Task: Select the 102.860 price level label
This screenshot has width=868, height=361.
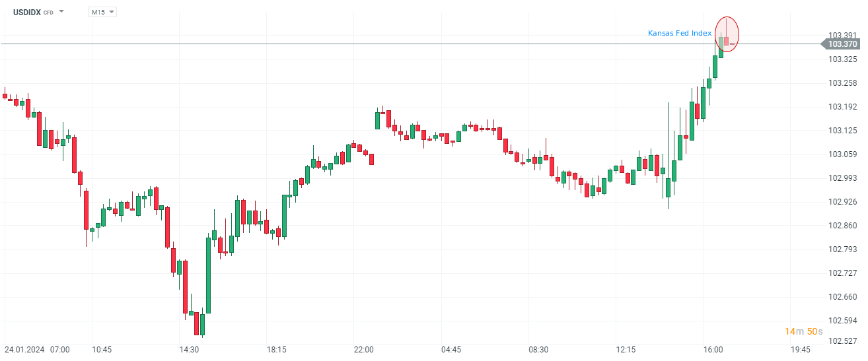Action: point(842,226)
